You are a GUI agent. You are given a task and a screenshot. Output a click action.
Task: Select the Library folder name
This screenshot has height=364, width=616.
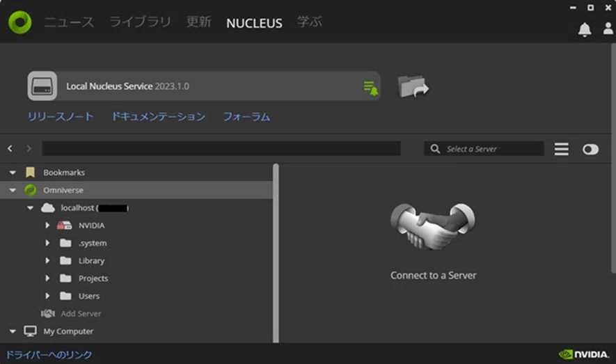[x=92, y=261]
